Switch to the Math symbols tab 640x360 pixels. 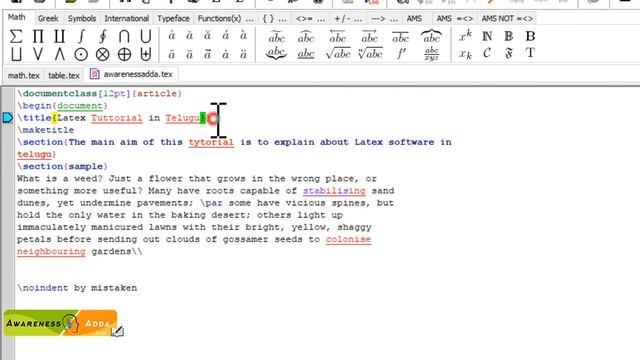(17, 18)
